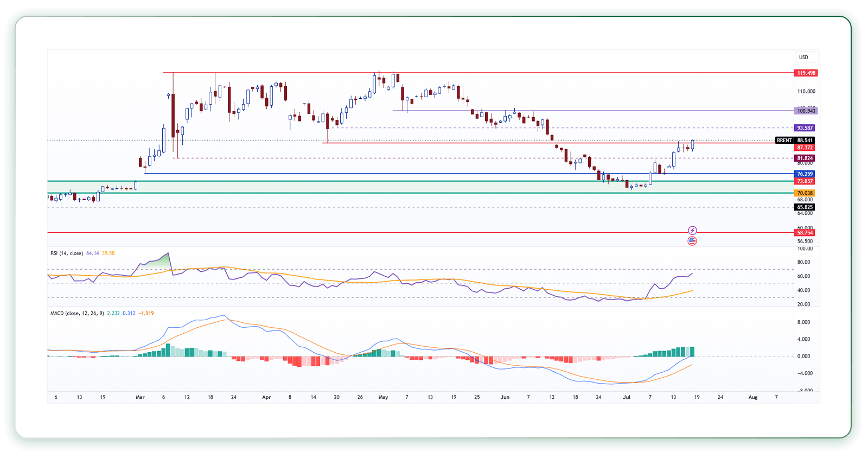Click the 70.038 orange price label
The image size is (868, 458).
[x=805, y=193]
